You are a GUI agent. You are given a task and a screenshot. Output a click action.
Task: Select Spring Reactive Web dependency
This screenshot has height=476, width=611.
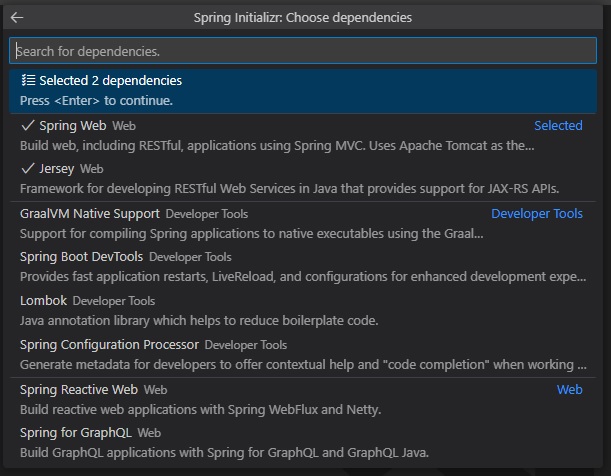click(x=79, y=389)
